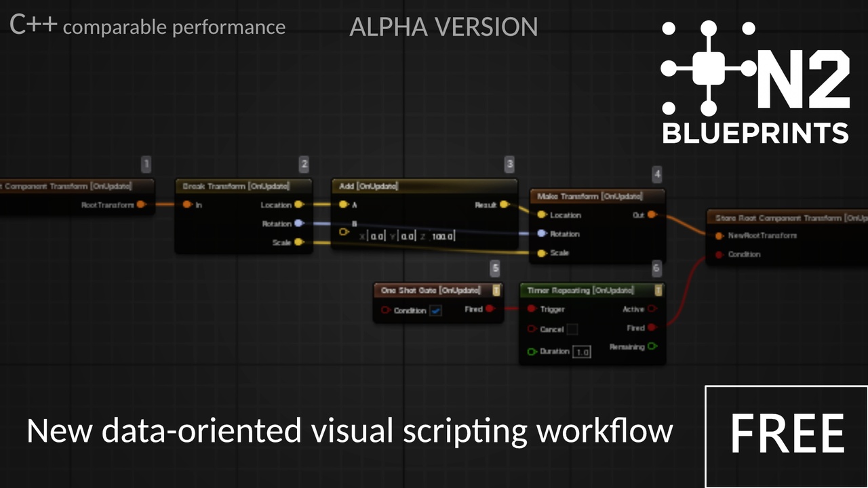Select the Store Root Component Transform node header

pos(788,218)
